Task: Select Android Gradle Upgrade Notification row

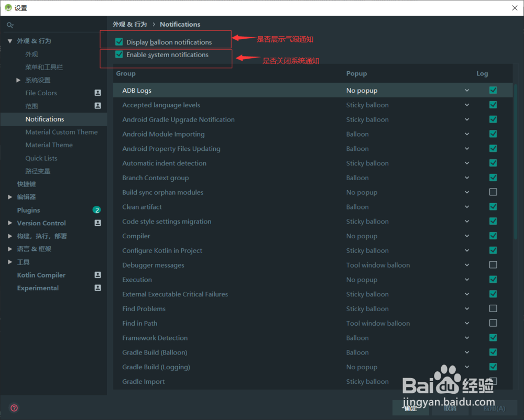Action: coord(313,119)
